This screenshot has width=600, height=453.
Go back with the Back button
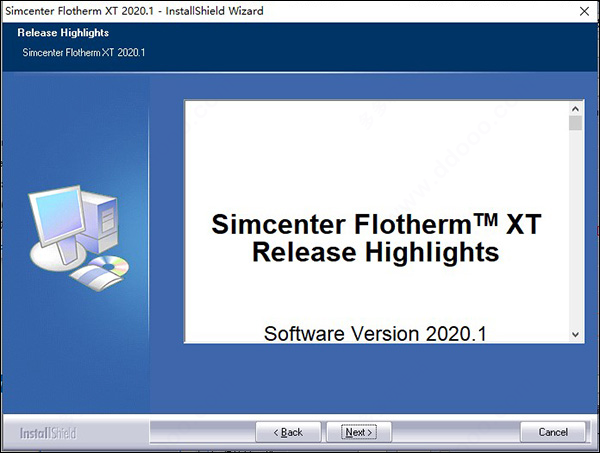click(x=288, y=432)
